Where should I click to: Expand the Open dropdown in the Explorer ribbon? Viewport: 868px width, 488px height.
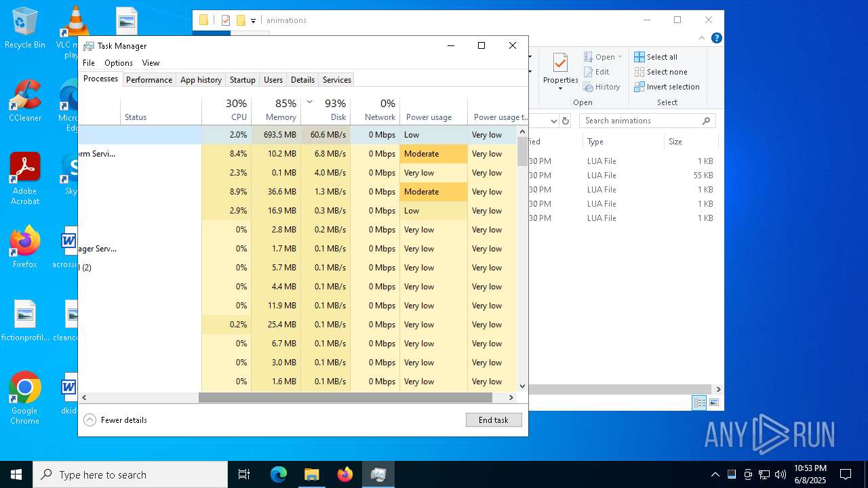pyautogui.click(x=620, y=57)
